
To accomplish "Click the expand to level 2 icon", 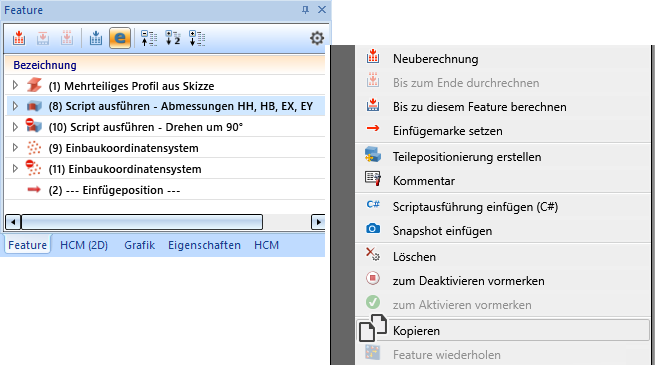I will tap(173, 38).
